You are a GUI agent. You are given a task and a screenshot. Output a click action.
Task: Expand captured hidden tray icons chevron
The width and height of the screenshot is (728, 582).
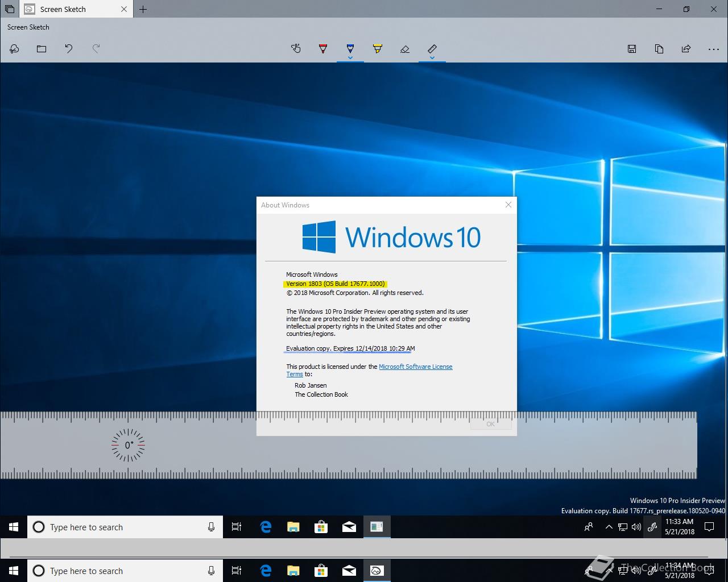click(x=609, y=527)
